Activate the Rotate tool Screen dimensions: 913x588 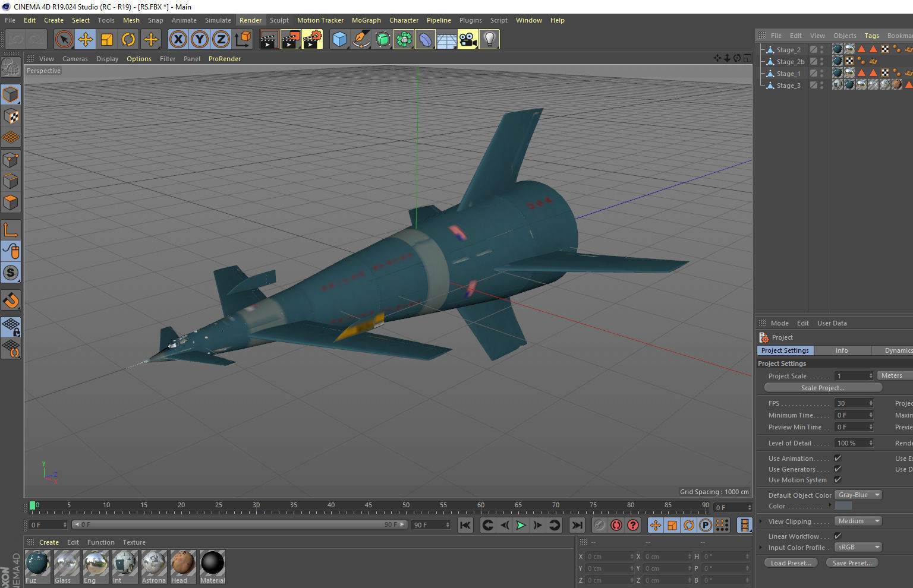[x=128, y=40]
